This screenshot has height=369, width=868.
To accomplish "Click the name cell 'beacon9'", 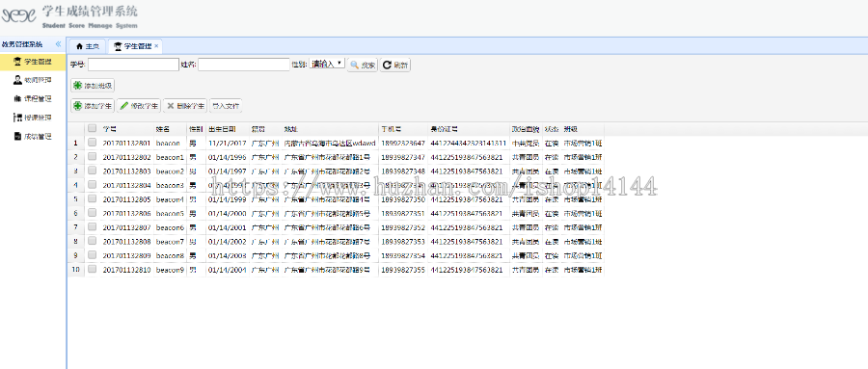I will tap(170, 270).
